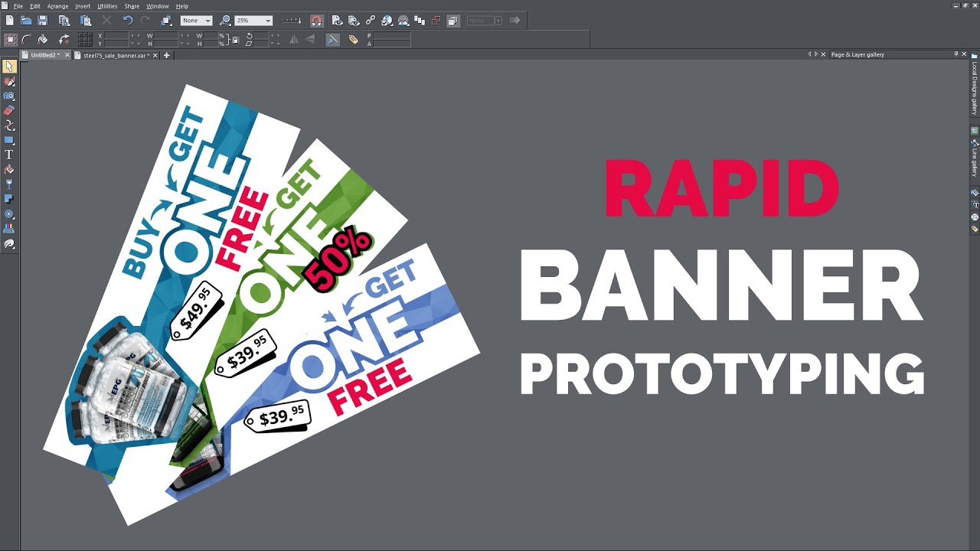Pin the Page & Layer gallery
Screen dimensions: 980x551
pyautogui.click(x=955, y=54)
